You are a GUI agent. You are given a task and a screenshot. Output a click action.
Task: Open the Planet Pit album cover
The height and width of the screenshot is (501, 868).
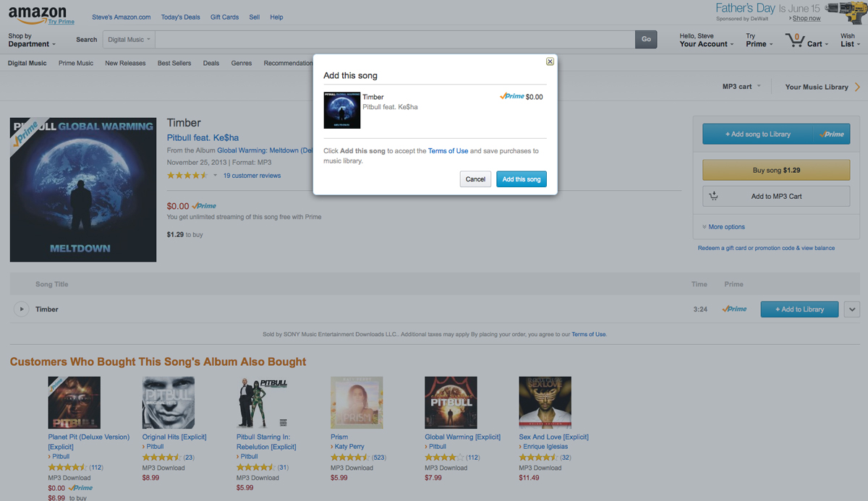click(x=75, y=403)
